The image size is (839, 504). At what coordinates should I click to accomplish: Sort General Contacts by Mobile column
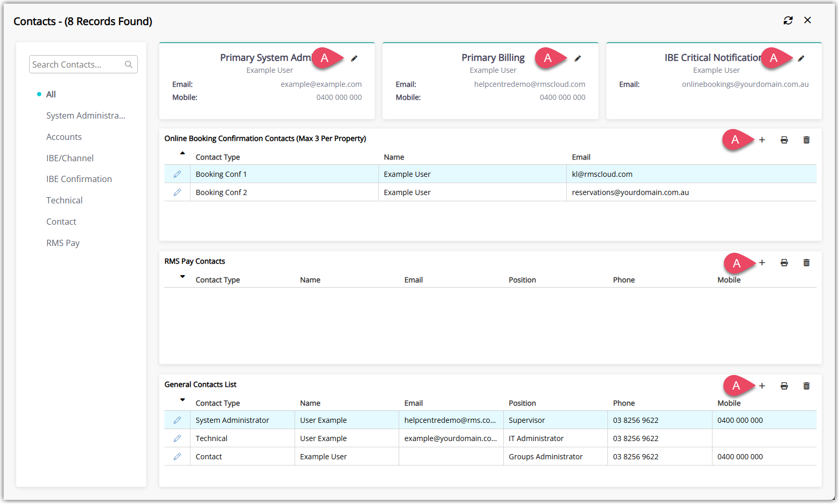click(x=729, y=403)
